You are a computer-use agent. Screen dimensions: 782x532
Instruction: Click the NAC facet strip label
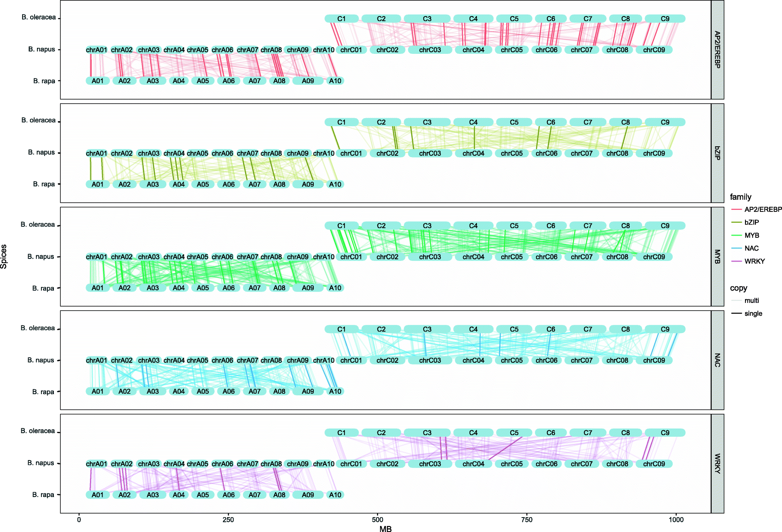pyautogui.click(x=717, y=360)
